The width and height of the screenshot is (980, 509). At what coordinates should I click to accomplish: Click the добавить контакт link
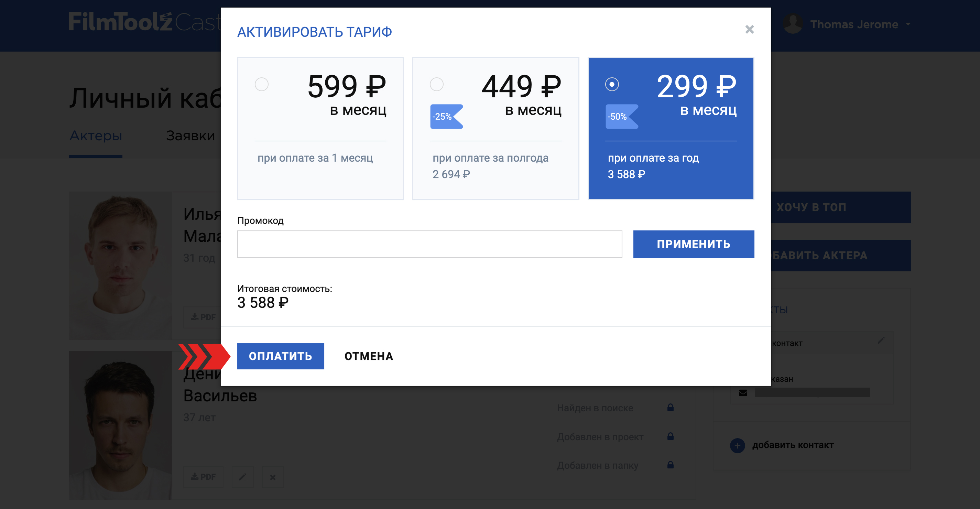tap(793, 445)
